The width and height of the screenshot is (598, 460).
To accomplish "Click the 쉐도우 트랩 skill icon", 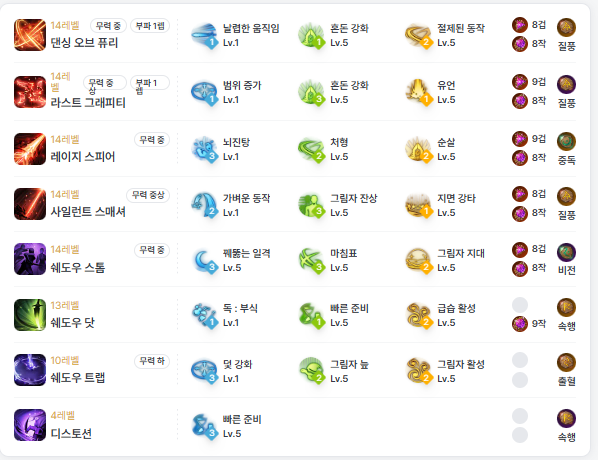I will point(30,370).
